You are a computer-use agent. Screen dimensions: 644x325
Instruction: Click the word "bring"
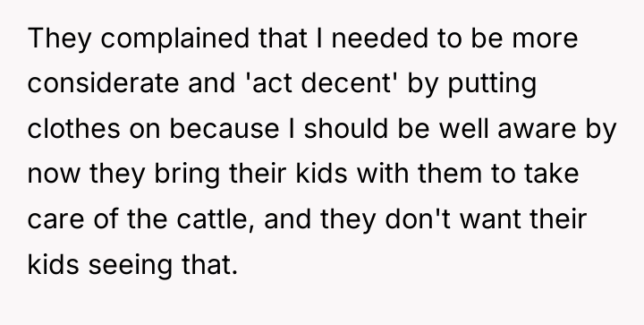[187, 175]
